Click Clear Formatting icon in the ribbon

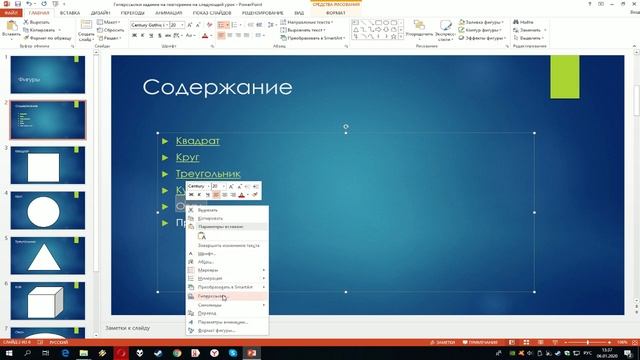(209, 25)
